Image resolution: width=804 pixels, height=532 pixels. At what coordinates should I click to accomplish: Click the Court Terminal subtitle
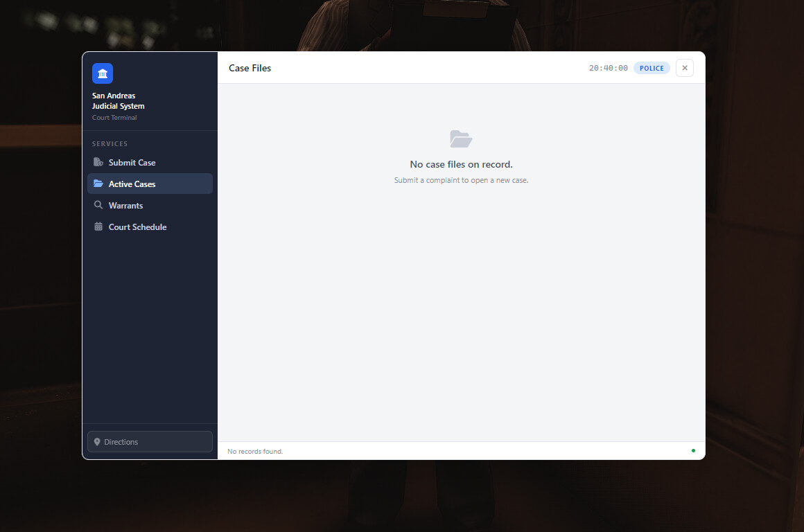114,117
